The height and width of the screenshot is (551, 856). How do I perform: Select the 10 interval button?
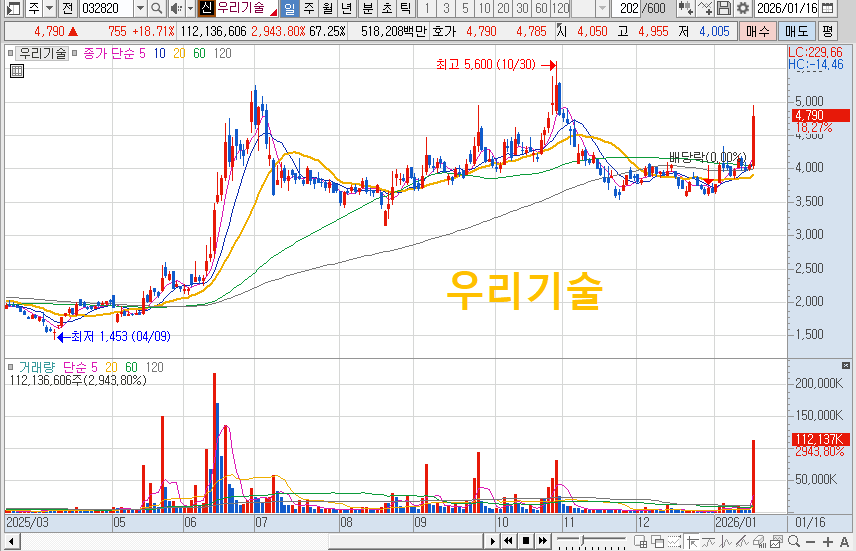point(484,8)
